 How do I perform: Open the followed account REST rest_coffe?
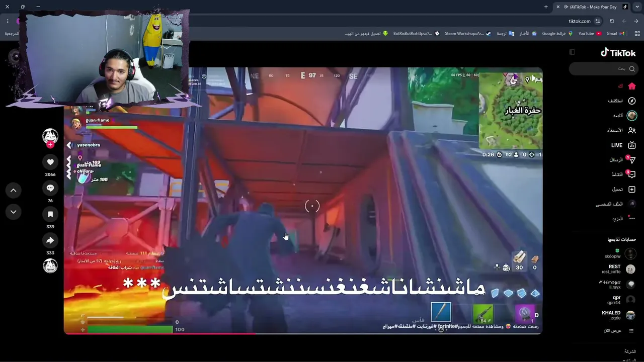619,269
